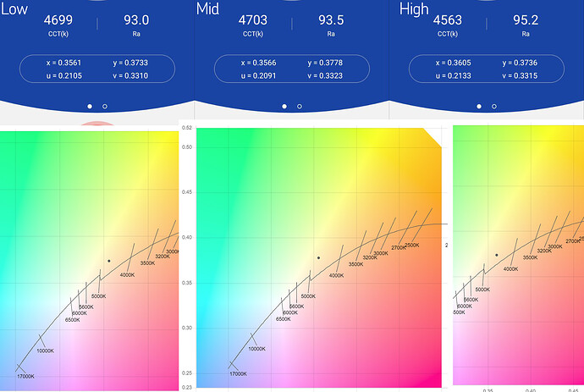Click the y = 0.3736 coordinate
The image size is (584, 392).
[x=520, y=63]
